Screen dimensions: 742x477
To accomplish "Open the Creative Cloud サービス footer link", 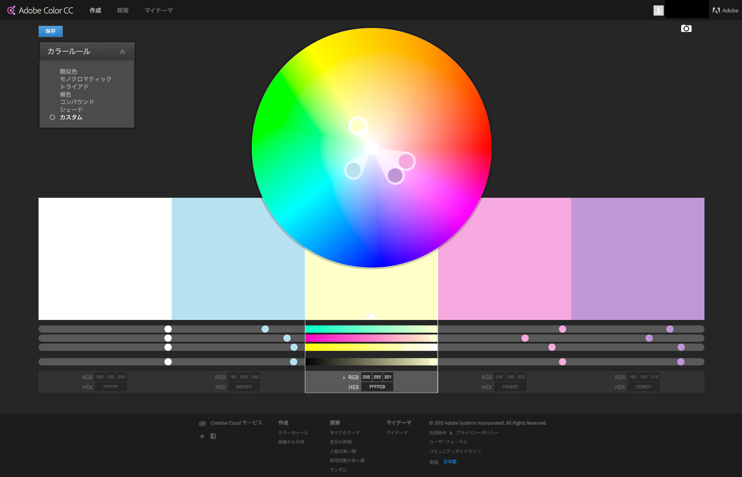I will click(x=236, y=423).
